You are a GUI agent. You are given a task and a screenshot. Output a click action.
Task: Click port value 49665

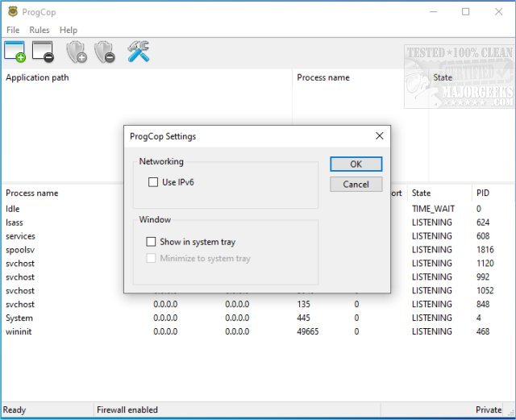point(308,331)
